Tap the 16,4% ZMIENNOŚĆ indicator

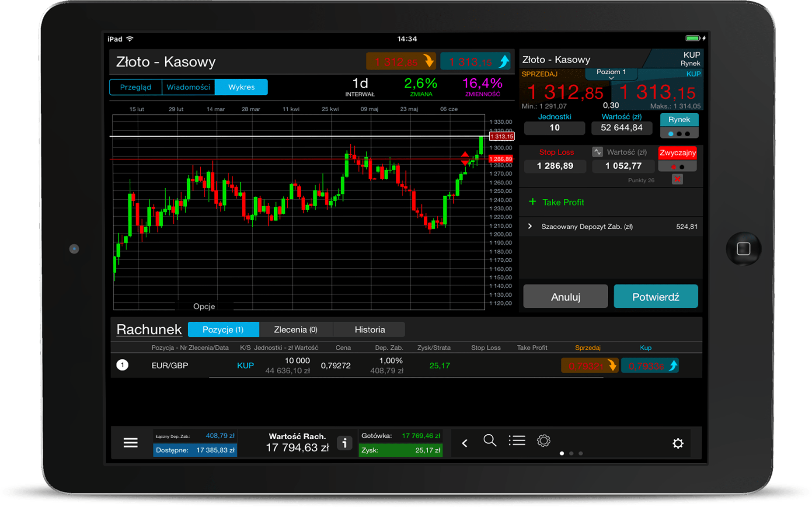pyautogui.click(x=482, y=87)
